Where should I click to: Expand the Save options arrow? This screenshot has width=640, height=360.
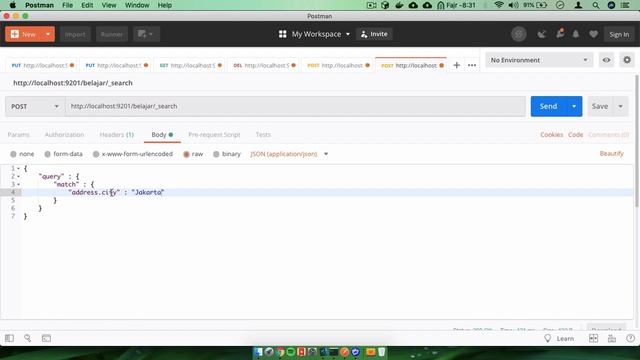[x=620, y=106]
